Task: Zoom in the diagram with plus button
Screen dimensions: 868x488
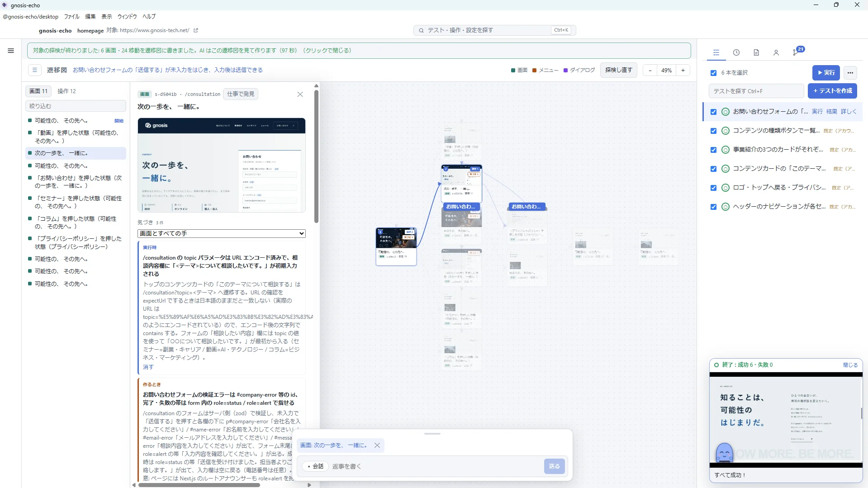Action: [x=683, y=70]
